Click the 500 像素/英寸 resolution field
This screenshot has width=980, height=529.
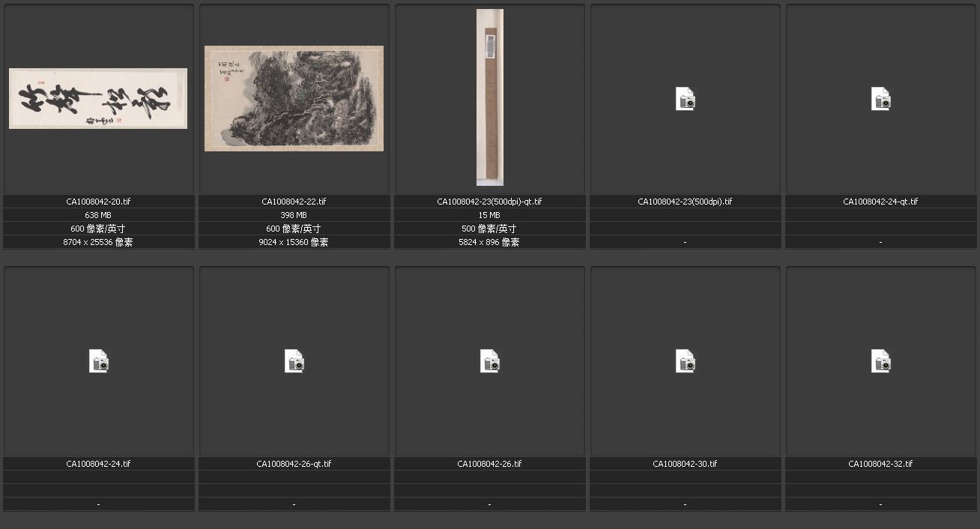(489, 229)
